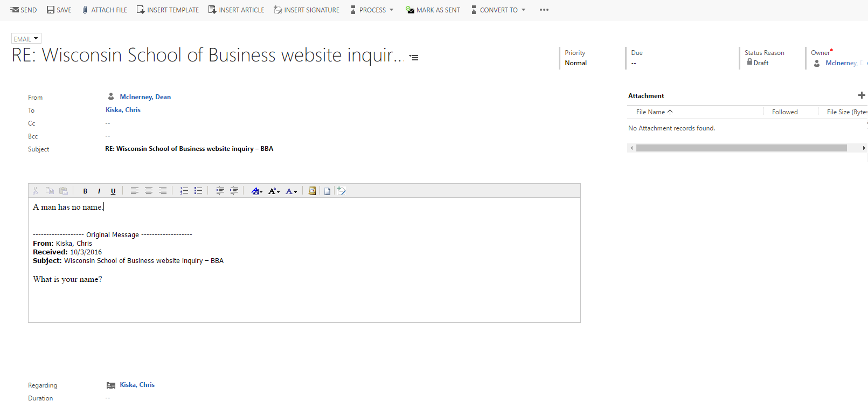Add a new attachment with plus icon
The height and width of the screenshot is (408, 868).
(x=861, y=95)
